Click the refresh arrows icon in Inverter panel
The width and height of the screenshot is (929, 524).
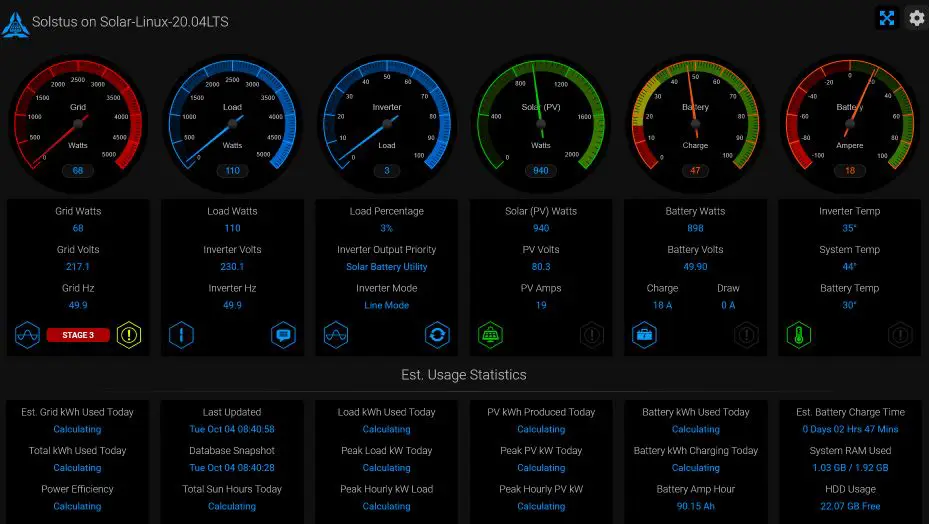point(437,335)
